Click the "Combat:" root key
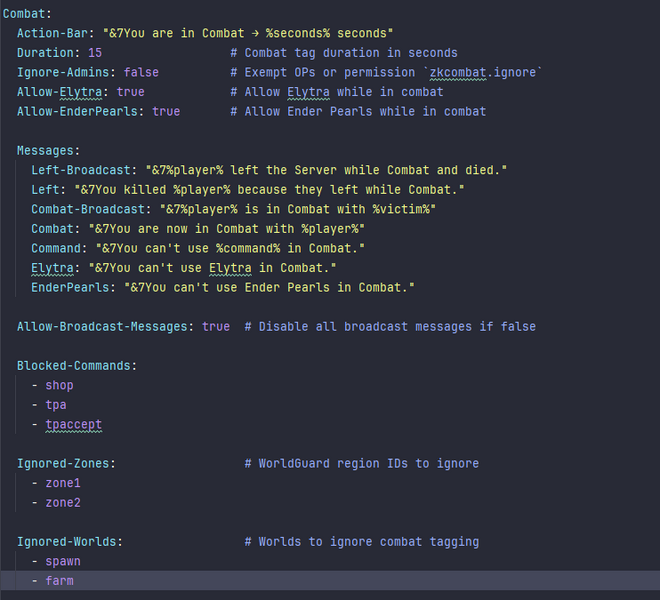Screen dimensions: 660x600 [27, 14]
